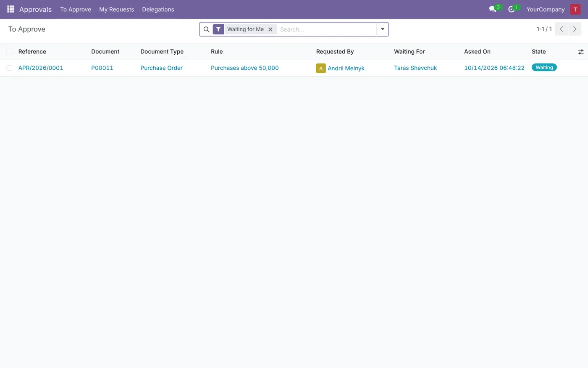Switch company via YourCompany

[546, 9]
